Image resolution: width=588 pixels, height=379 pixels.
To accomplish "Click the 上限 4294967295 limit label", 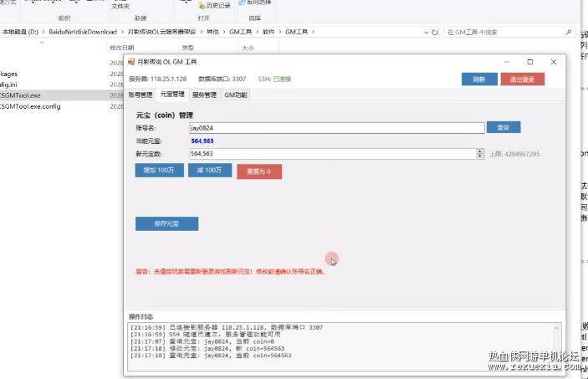I will pos(514,154).
